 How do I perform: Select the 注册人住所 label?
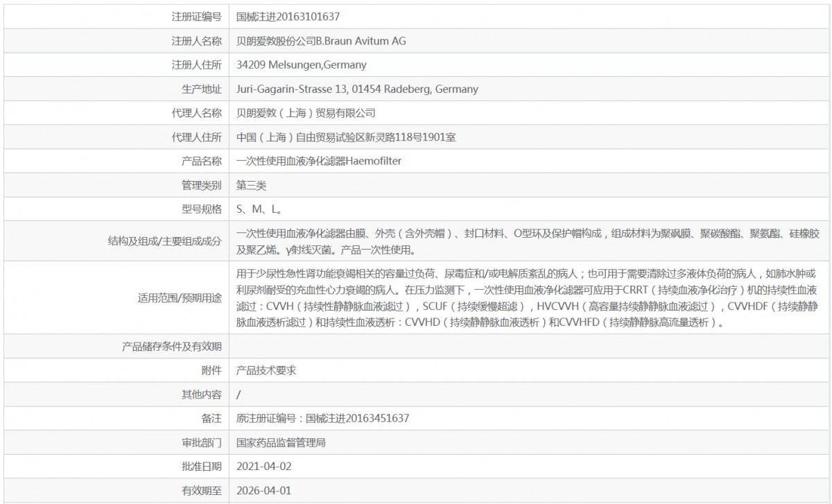196,65
